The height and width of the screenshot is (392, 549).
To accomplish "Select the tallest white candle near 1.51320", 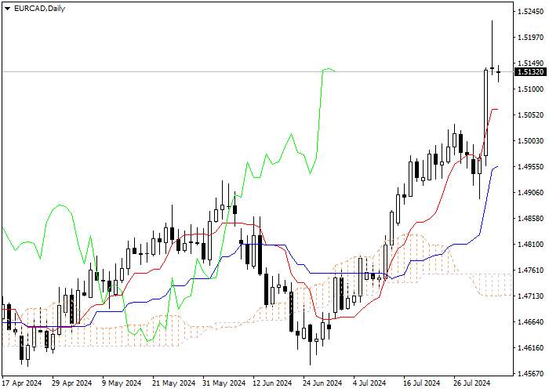I will pyautogui.click(x=485, y=113).
